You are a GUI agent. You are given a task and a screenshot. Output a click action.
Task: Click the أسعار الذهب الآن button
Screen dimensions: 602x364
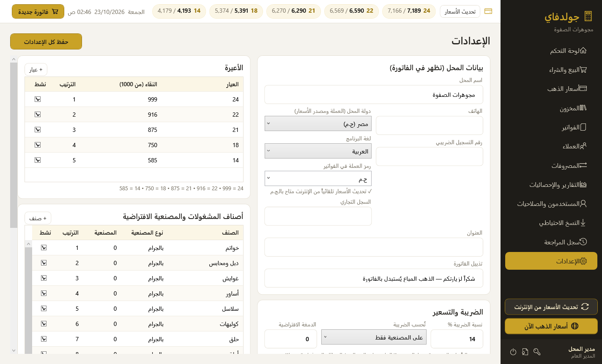(551, 326)
